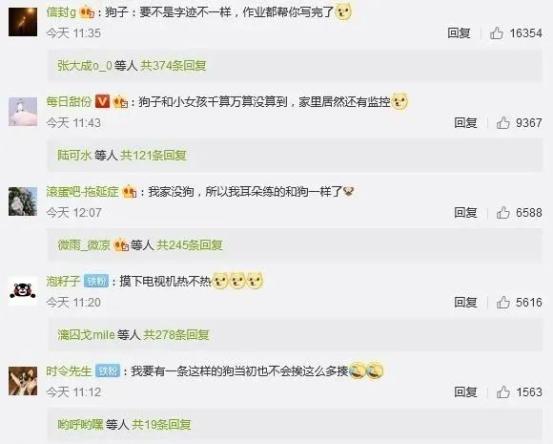Open 每日甜份 user profile

[69, 102]
